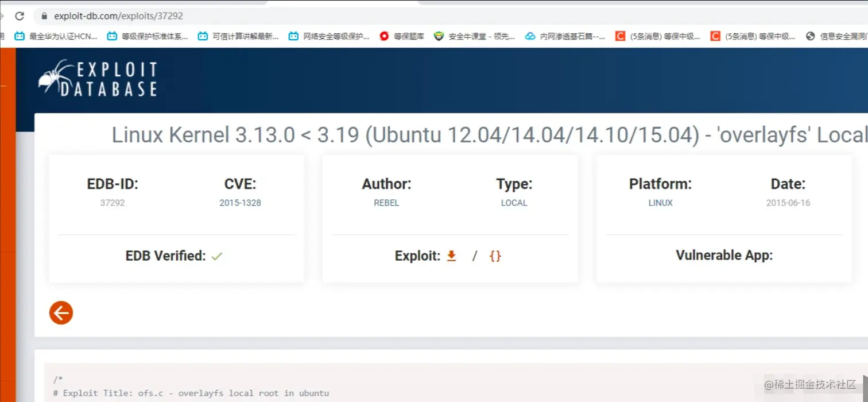Open the 网络安全等级保护 bookmark
Screen dimensions: 868x402
329,36
